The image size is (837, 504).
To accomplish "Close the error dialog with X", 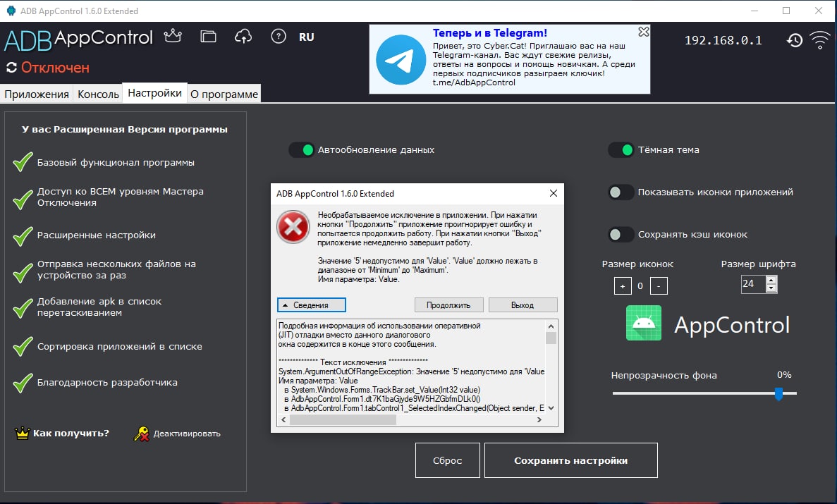I will tap(553, 193).
